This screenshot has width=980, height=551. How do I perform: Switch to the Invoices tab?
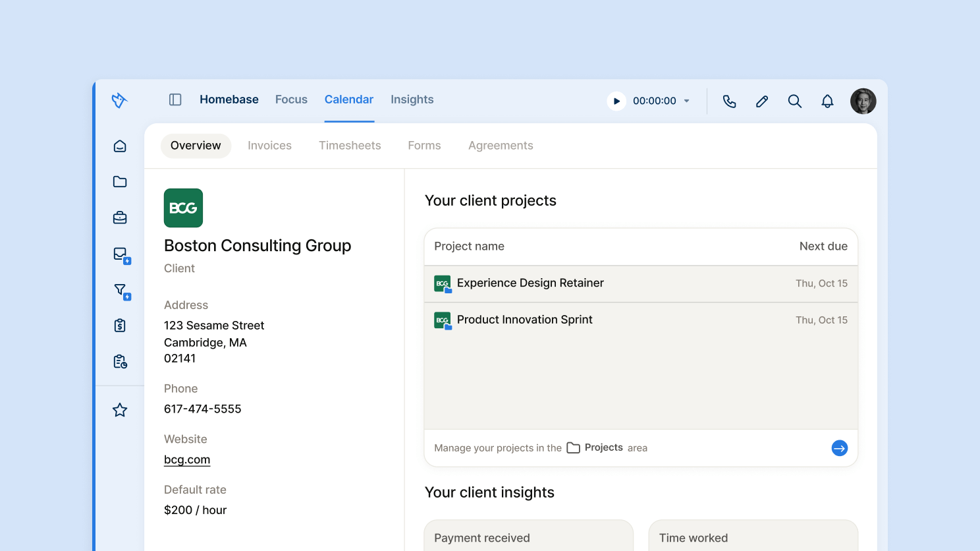pyautogui.click(x=269, y=146)
